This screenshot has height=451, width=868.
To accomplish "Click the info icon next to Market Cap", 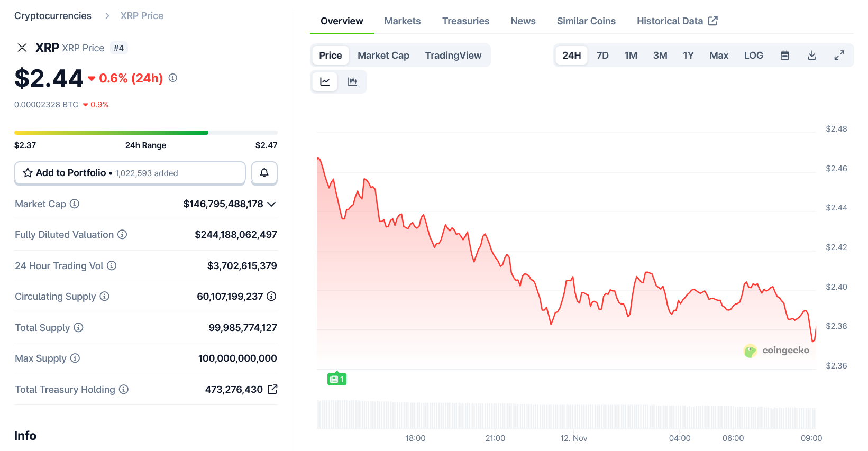I will pyautogui.click(x=75, y=204).
